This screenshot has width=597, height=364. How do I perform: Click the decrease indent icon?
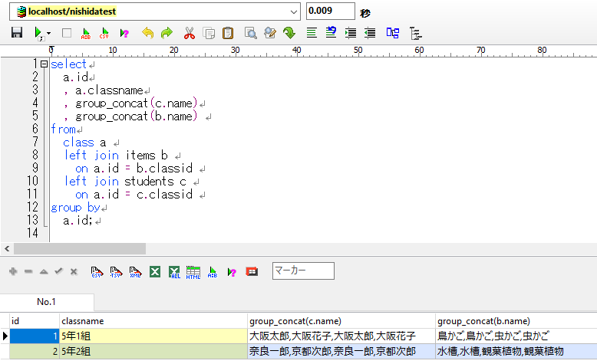click(370, 33)
